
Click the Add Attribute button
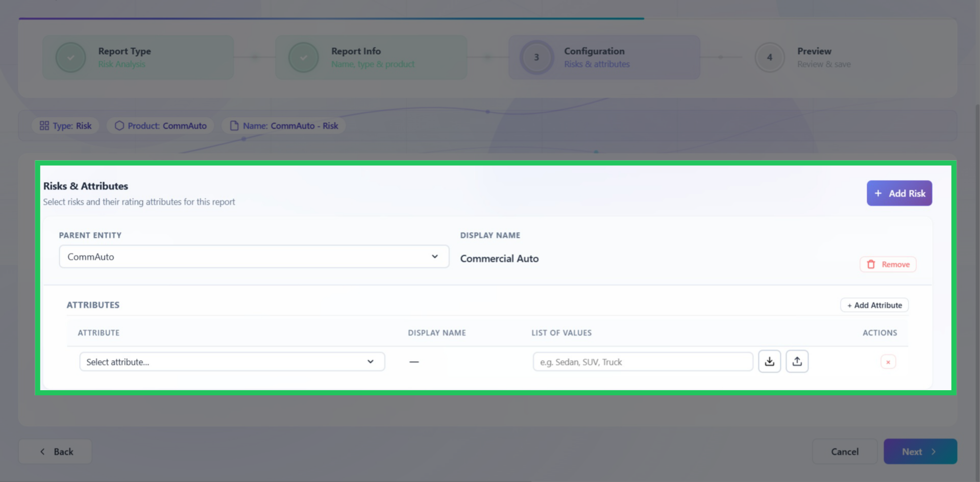874,305
